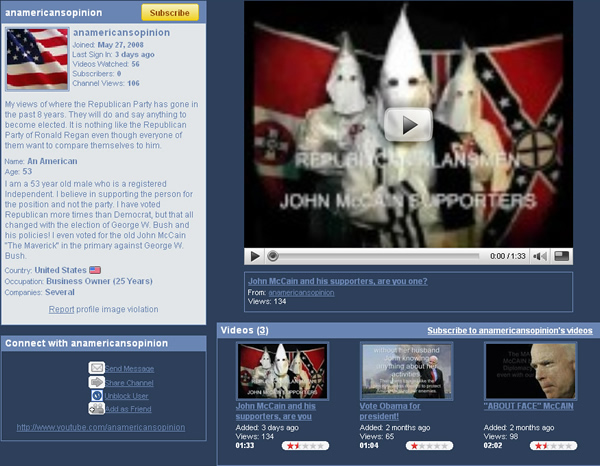Open the youtube.com/anamericansopinion URL link

(101, 427)
